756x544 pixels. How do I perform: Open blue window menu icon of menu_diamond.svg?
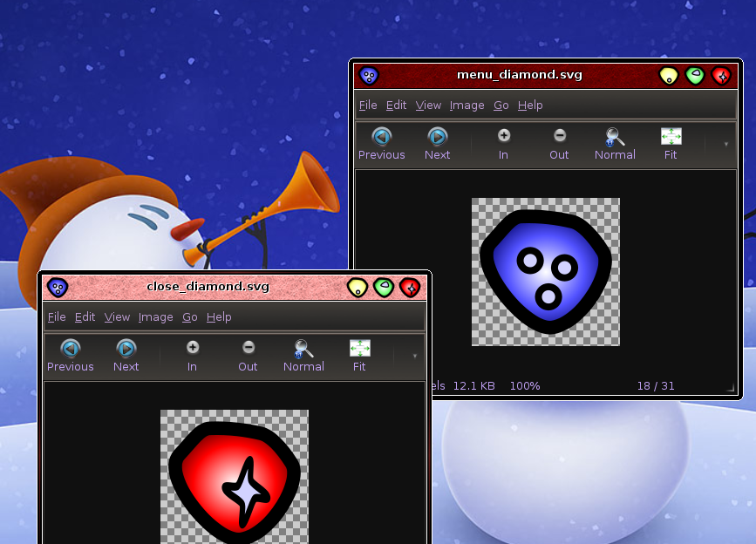[370, 76]
